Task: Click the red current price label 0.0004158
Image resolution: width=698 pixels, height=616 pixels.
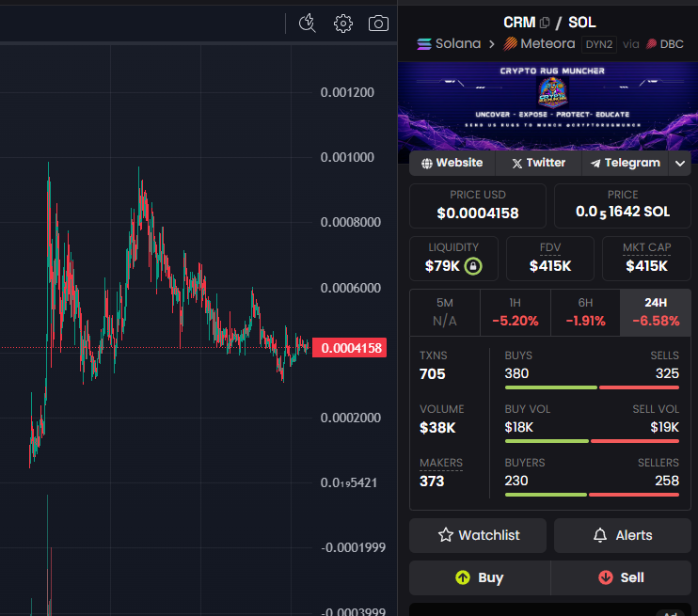Action: 349,348
